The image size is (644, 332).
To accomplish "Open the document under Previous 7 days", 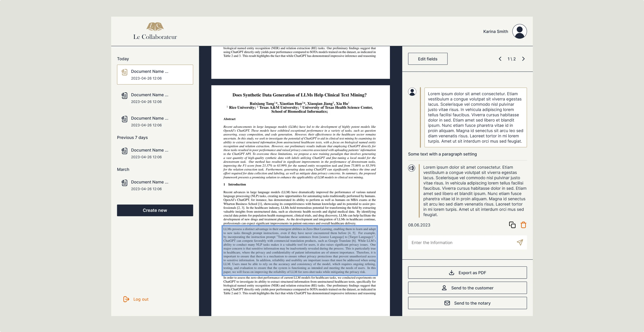I will 149,153.
